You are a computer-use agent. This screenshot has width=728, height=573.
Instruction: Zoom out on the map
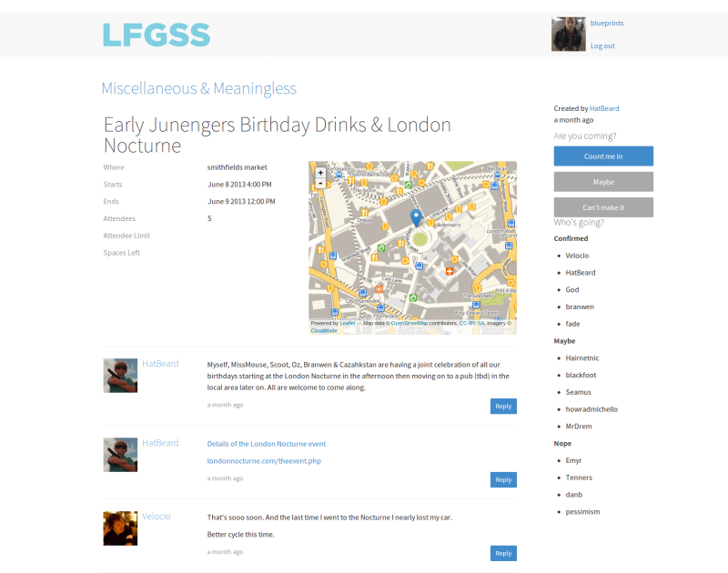(x=320, y=183)
